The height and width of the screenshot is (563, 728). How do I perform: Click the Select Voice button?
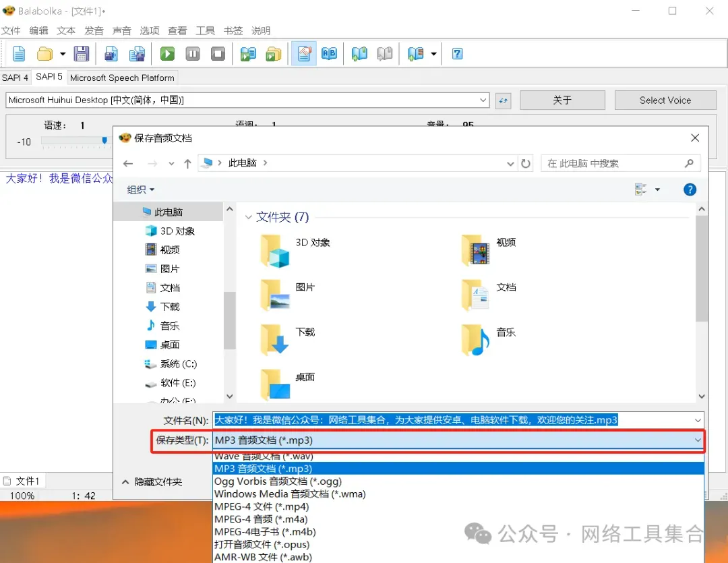[x=665, y=100]
